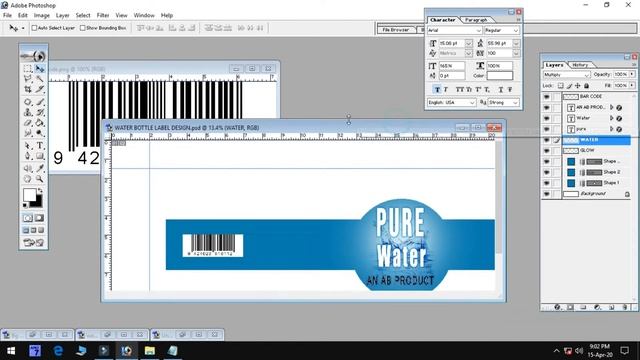Select the Healing Brush tool
The width and height of the screenshot is (640, 360).
pyautogui.click(x=27, y=102)
